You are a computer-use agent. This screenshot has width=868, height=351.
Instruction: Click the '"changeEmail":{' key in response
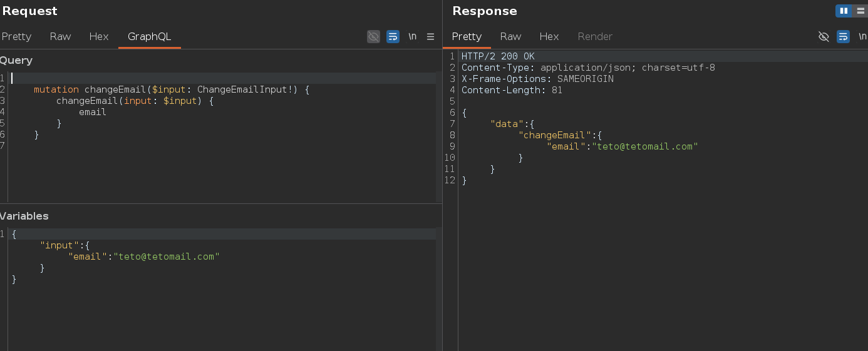(560, 135)
